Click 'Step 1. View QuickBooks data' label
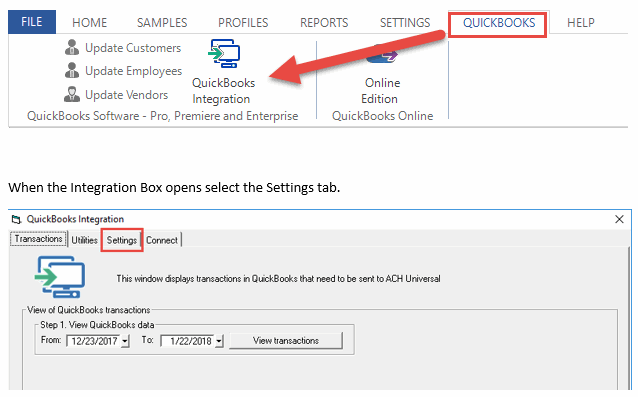 click(x=97, y=325)
